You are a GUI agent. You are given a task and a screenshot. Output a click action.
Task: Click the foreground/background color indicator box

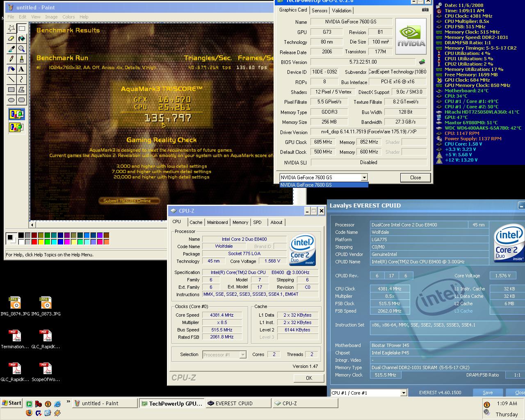(x=11, y=238)
